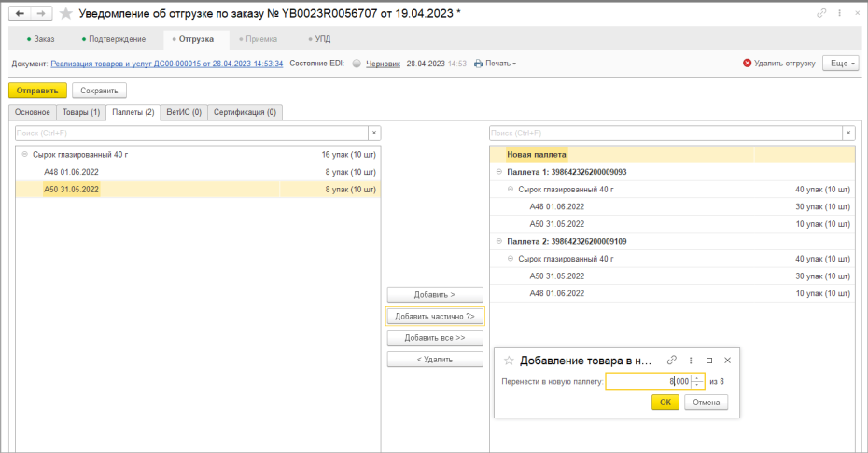Click the < Удалить button

click(x=435, y=360)
